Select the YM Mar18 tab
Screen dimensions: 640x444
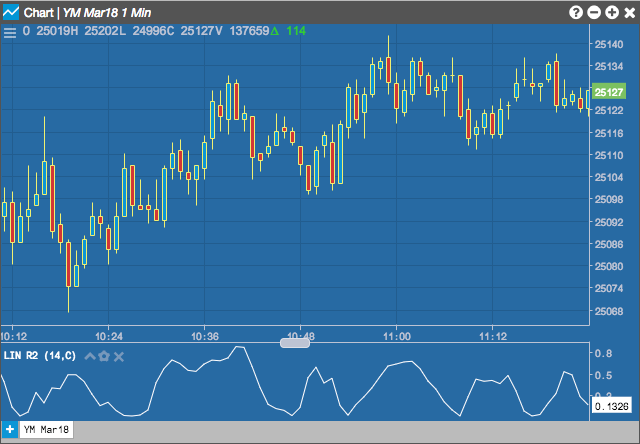click(x=46, y=429)
